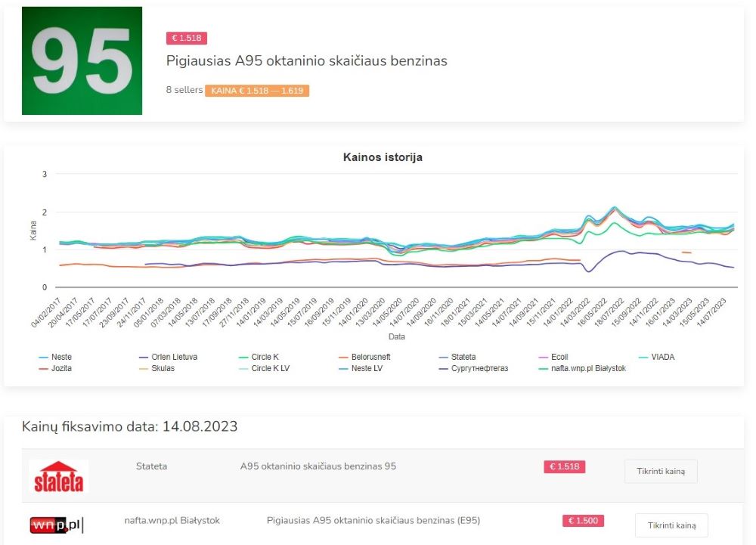The height and width of the screenshot is (545, 756).
Task: Click the orange KAINA price range badge
Action: click(256, 91)
